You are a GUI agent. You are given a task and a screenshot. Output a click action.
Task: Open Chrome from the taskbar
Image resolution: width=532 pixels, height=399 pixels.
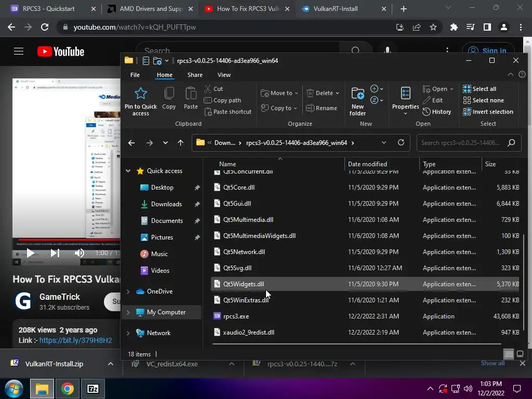(68, 389)
